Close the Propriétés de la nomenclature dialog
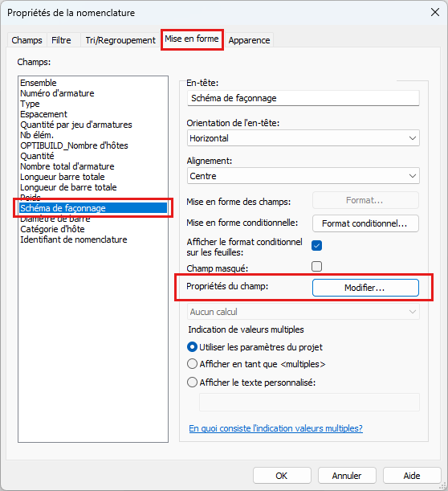Screen dimensions: 448x491 pyautogui.click(x=435, y=13)
